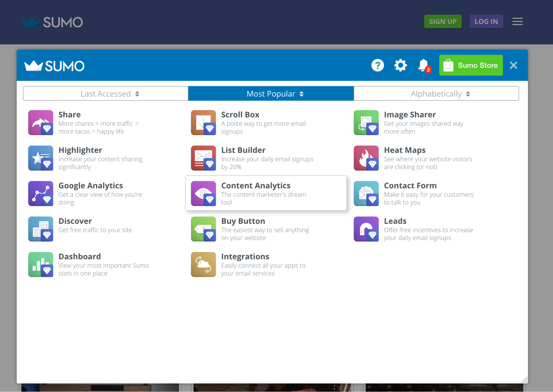Open the Image Sharer app icon
Image resolution: width=553 pixels, height=392 pixels.
[366, 123]
